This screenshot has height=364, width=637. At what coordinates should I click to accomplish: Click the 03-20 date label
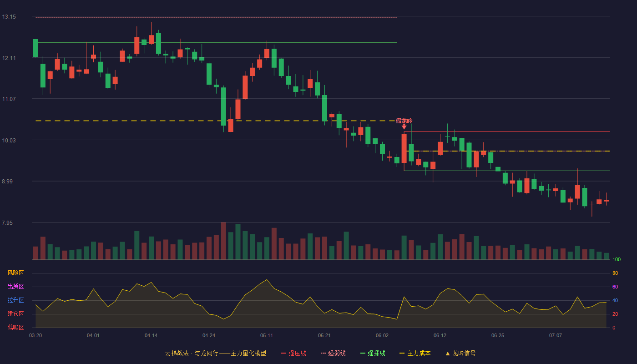[35, 335]
